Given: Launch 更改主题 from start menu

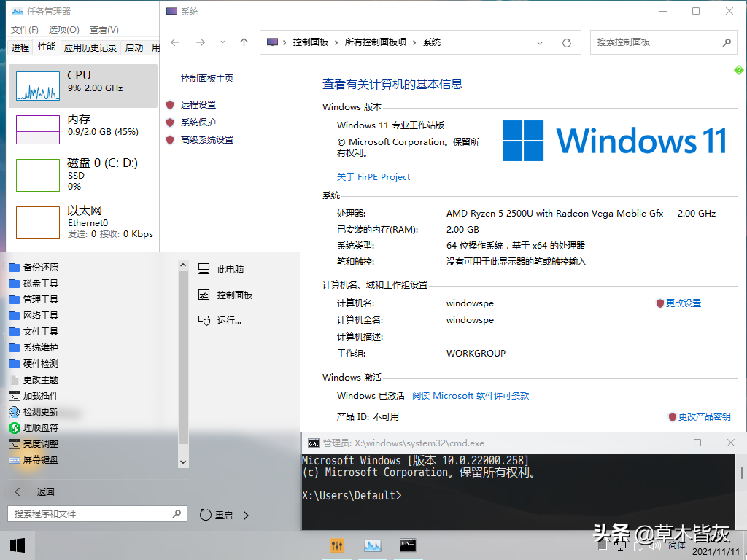Looking at the screenshot, I should pyautogui.click(x=34, y=379).
